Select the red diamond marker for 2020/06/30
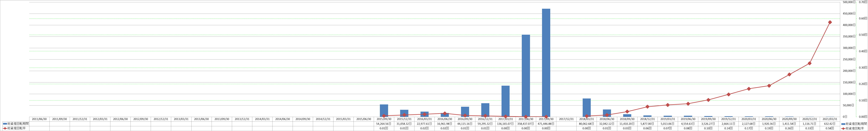Viewport: 868px width, 131px height. pyautogui.click(x=769, y=86)
